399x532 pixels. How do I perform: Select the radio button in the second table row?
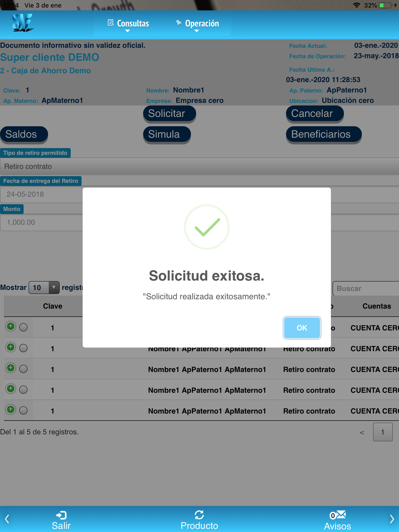point(23,348)
